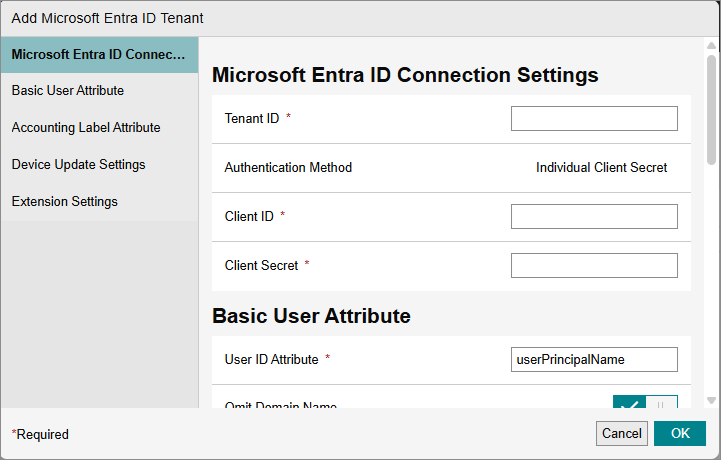Viewport: 721px width, 460px height.
Task: Click the Client ID label
Action: (x=249, y=217)
